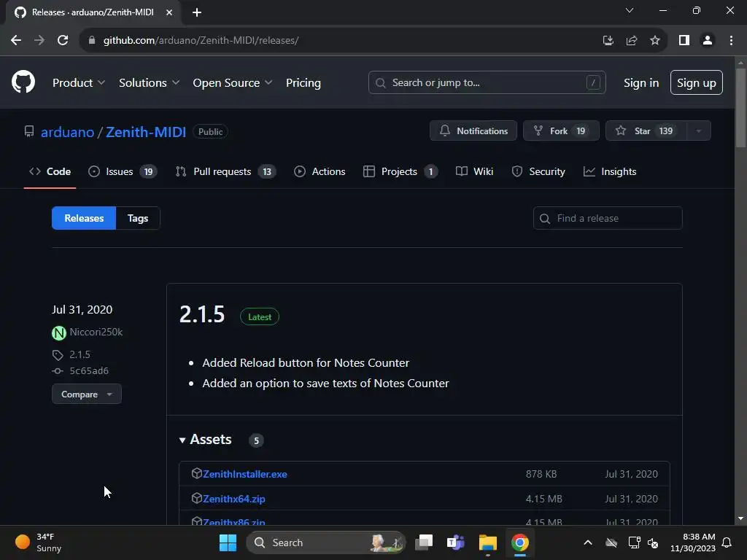Open the Projects tab
747x560 pixels.
point(400,171)
